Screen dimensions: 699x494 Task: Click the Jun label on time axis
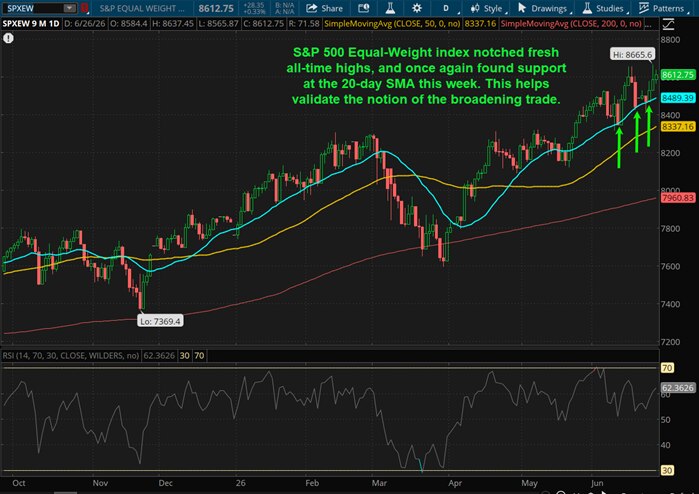pos(597,483)
